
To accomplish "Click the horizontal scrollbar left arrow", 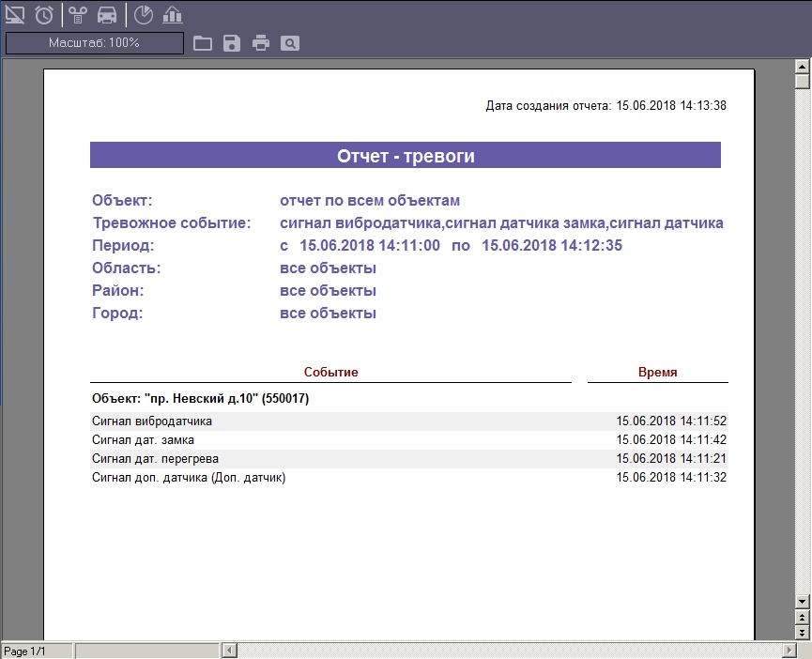I will (228, 651).
